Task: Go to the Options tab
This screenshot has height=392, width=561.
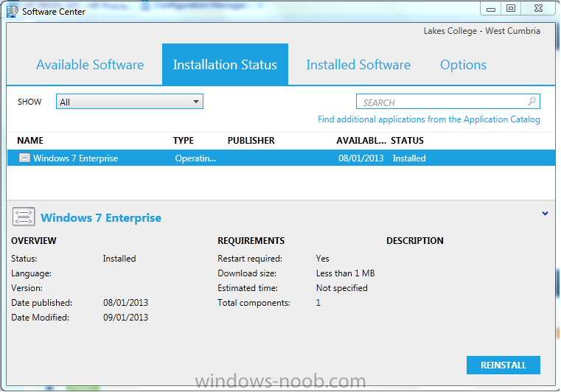Action: pyautogui.click(x=463, y=65)
